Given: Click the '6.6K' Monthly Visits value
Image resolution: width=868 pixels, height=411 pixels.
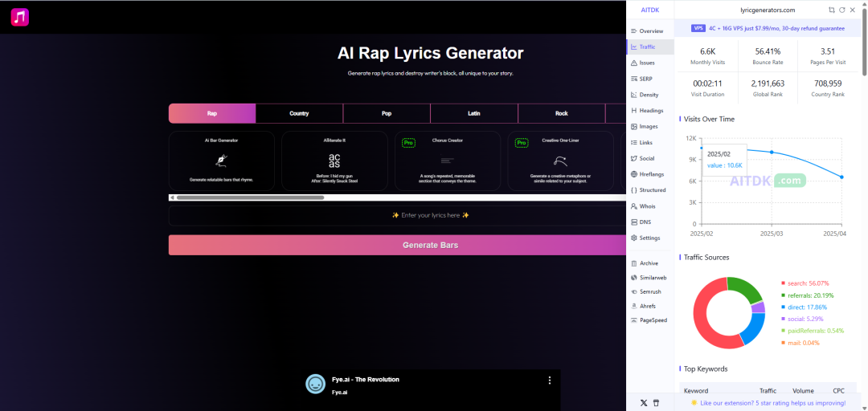Looking at the screenshot, I should pos(707,51).
